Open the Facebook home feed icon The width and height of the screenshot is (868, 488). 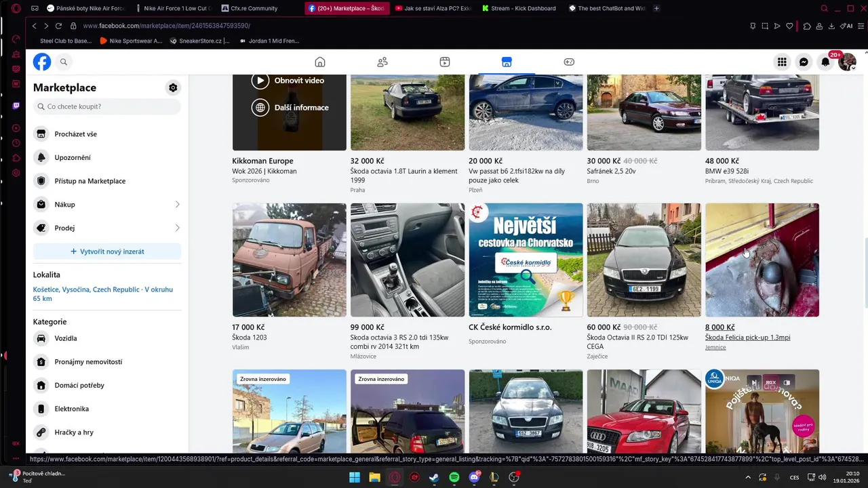(x=320, y=62)
